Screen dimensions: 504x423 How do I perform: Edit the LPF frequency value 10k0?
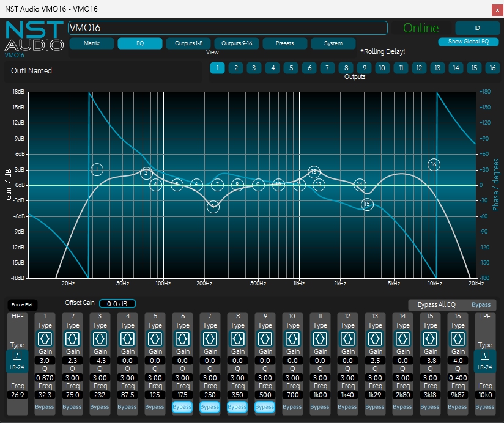click(485, 395)
